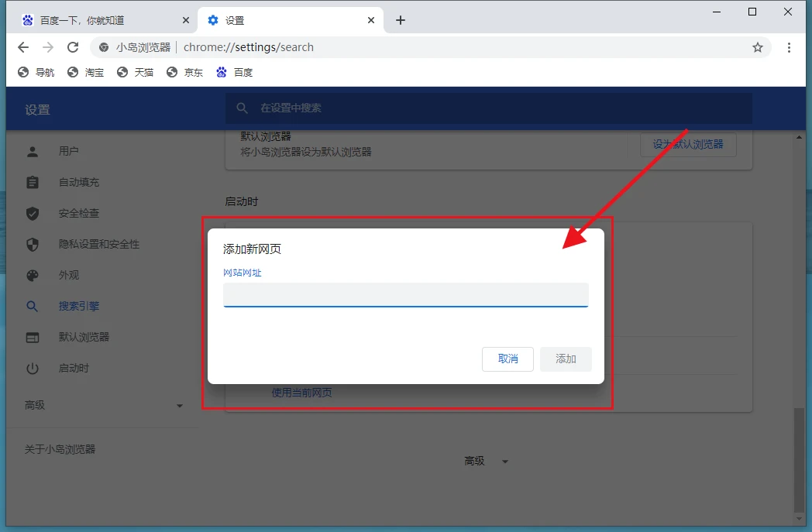This screenshot has width=812, height=532.
Task: Open 启动时 in sidebar
Action: (x=74, y=369)
